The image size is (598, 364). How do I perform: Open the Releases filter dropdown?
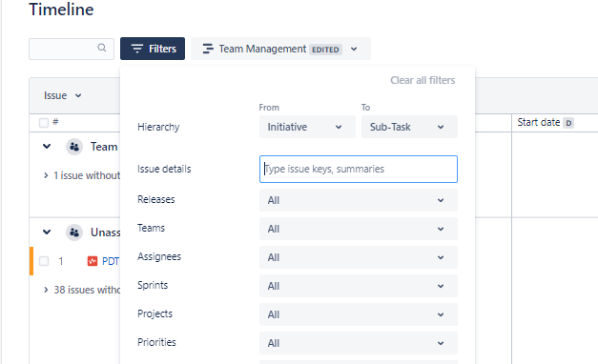359,200
